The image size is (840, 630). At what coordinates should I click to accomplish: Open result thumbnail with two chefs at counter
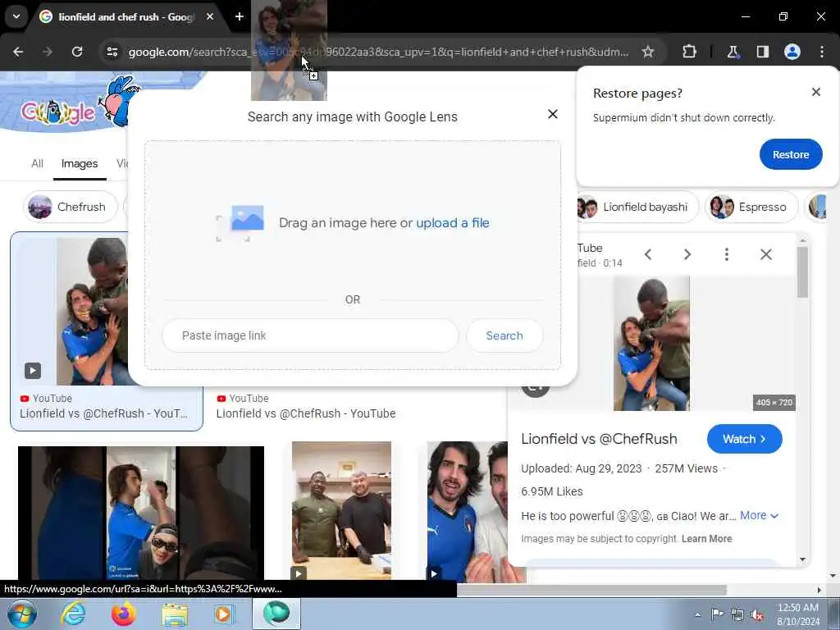pyautogui.click(x=341, y=510)
